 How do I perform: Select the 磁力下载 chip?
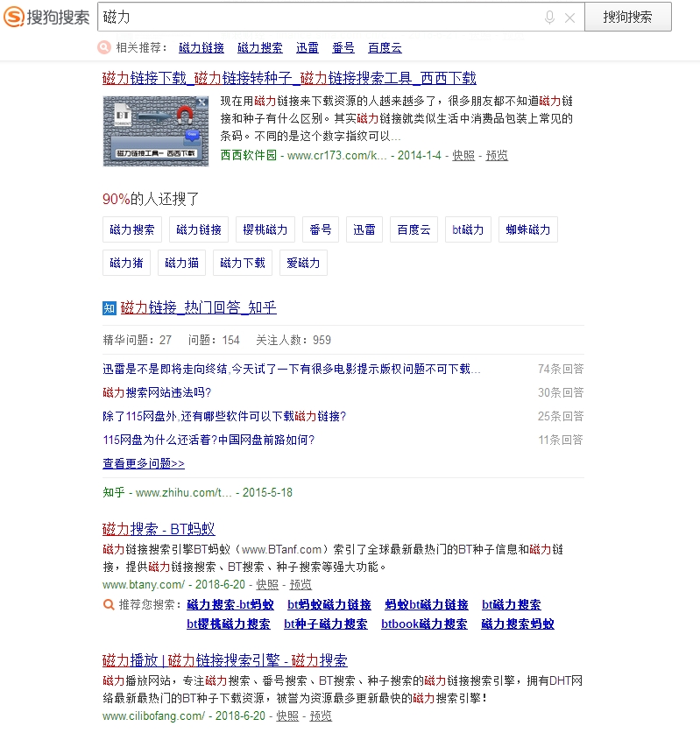tap(242, 264)
